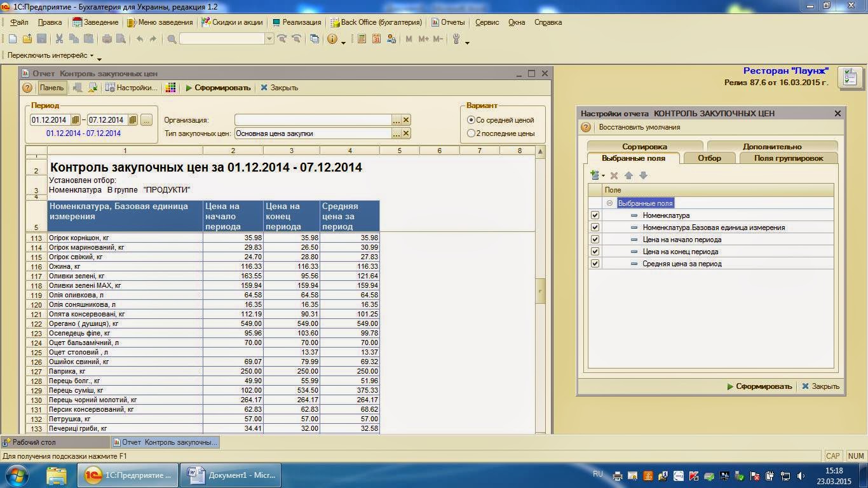Switch to the Поля группировок tab
868x488 pixels.
tap(789, 158)
